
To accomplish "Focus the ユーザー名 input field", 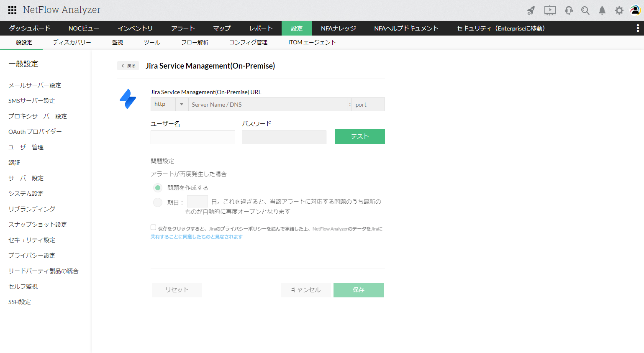I will point(193,137).
